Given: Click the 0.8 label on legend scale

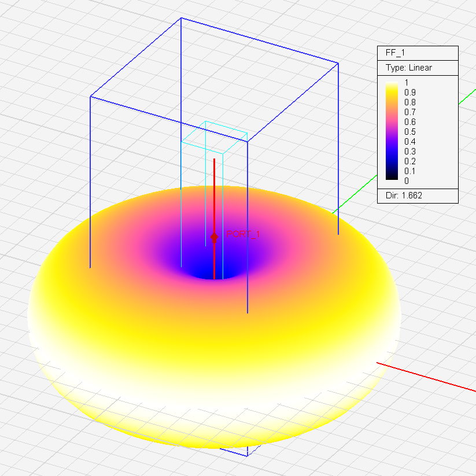Looking at the screenshot, I should point(410,102).
